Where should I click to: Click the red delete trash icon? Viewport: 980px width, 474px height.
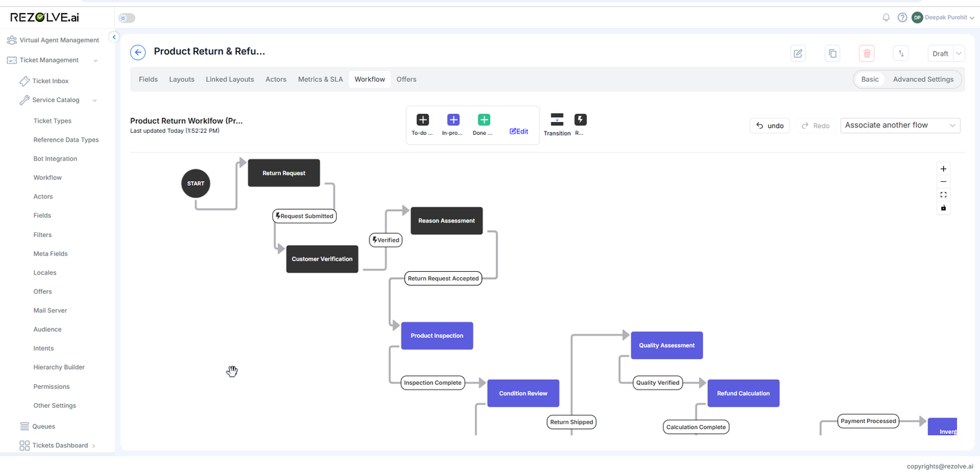866,53
